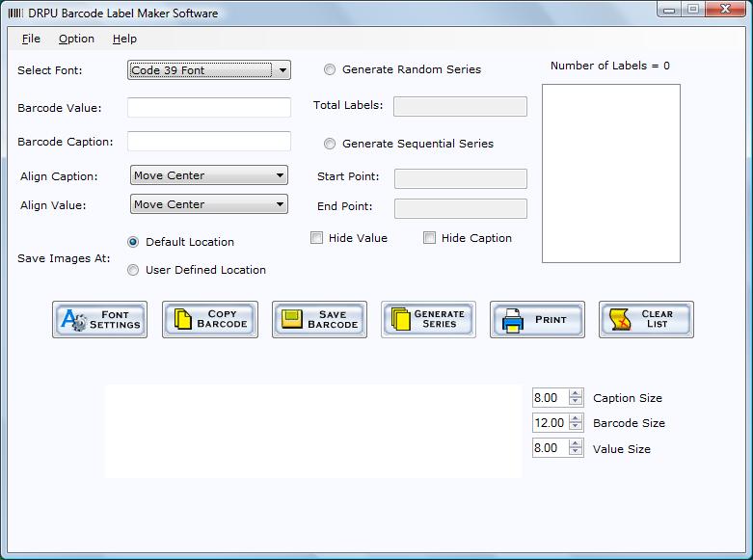753x560 pixels.
Task: Click the Barcode Size value 12.00
Action: pos(551,422)
